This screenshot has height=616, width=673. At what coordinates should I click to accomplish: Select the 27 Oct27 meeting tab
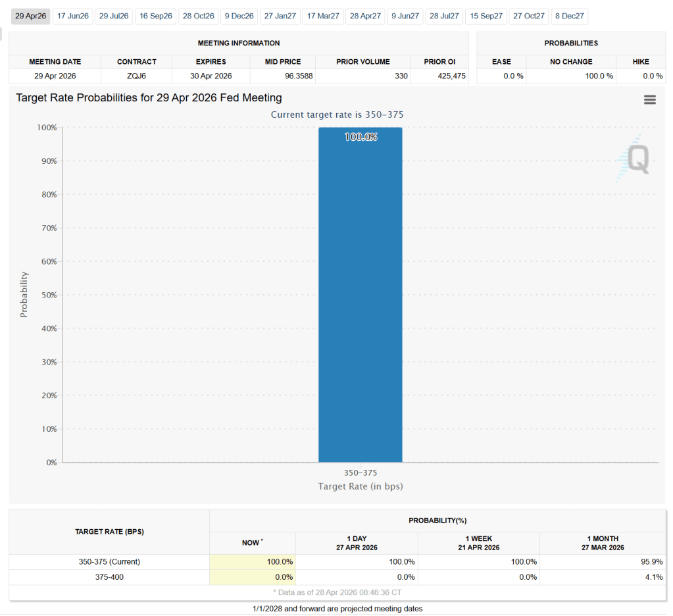click(529, 16)
